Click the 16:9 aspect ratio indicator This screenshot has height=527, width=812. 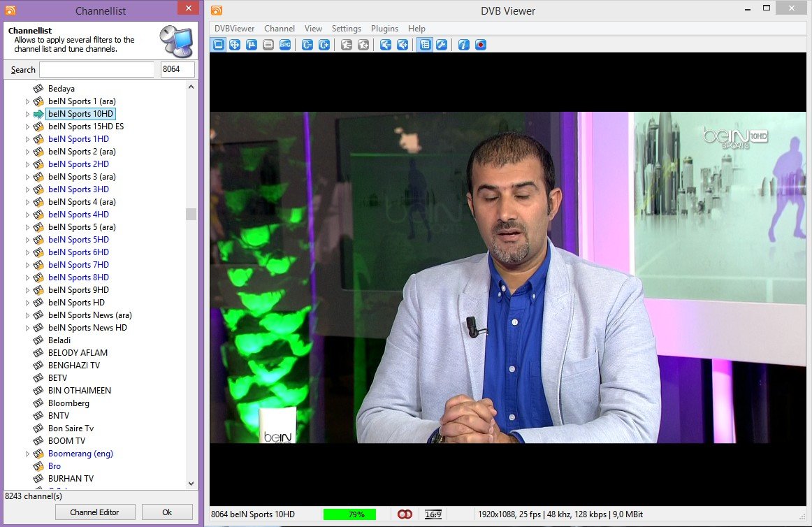[433, 514]
